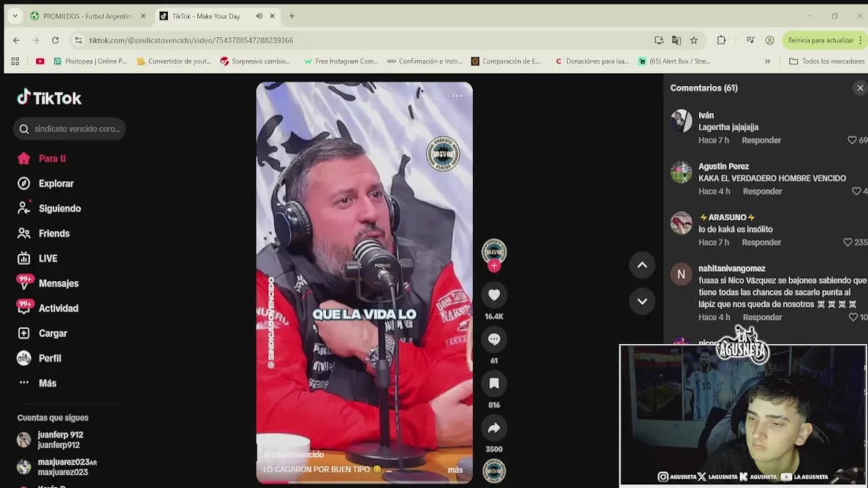
Task: Open tab search dropdown
Action: [x=15, y=16]
